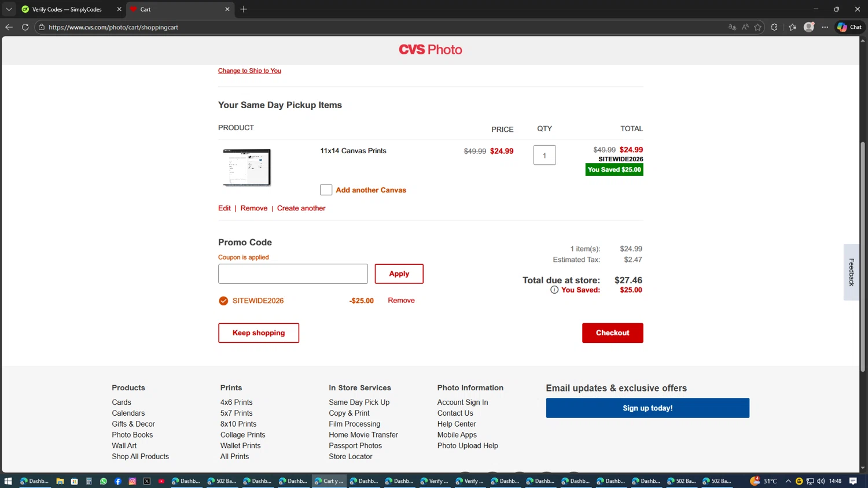Open the Settings and more menu
Screen dimensions: 868x488
pyautogui.click(x=825, y=27)
